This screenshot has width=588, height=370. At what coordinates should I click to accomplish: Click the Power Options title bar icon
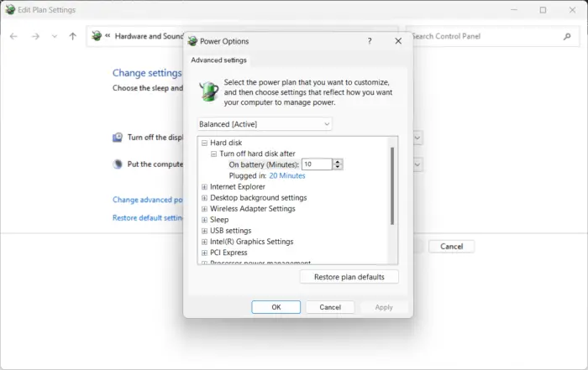click(192, 41)
